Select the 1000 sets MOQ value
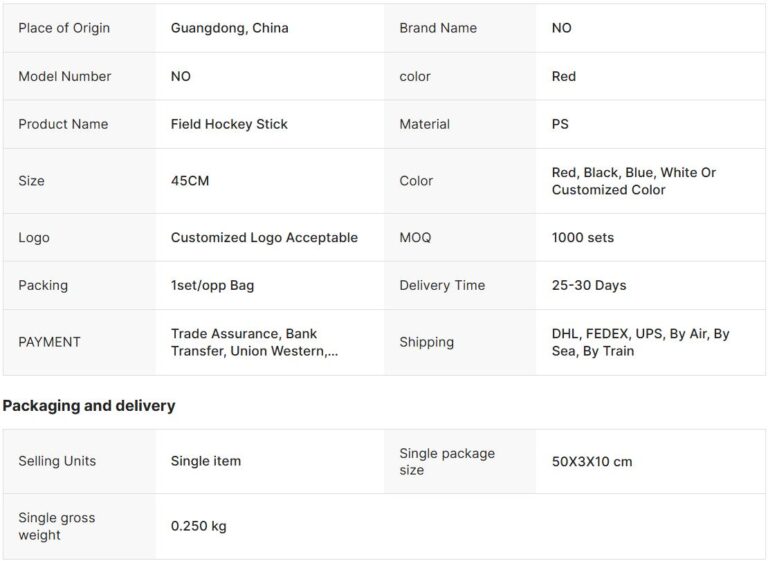768x561 pixels. point(583,238)
